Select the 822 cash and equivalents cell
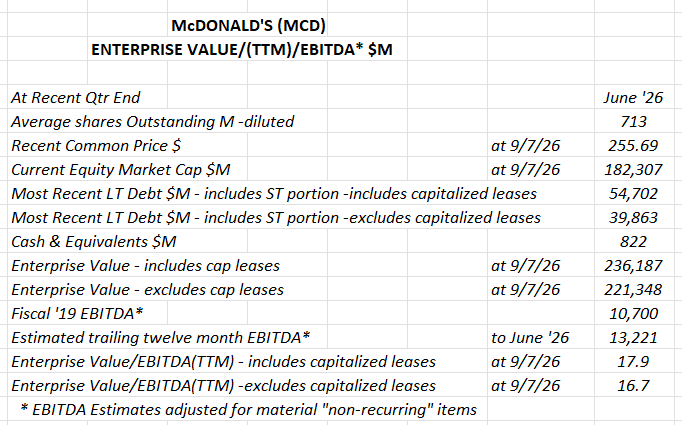Viewport: 682px width, 425px height. 633,241
